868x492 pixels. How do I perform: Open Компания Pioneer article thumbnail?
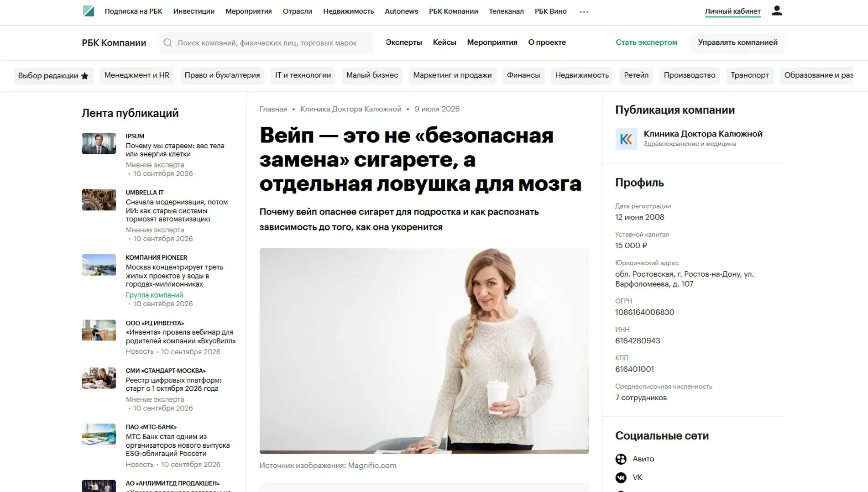[99, 265]
